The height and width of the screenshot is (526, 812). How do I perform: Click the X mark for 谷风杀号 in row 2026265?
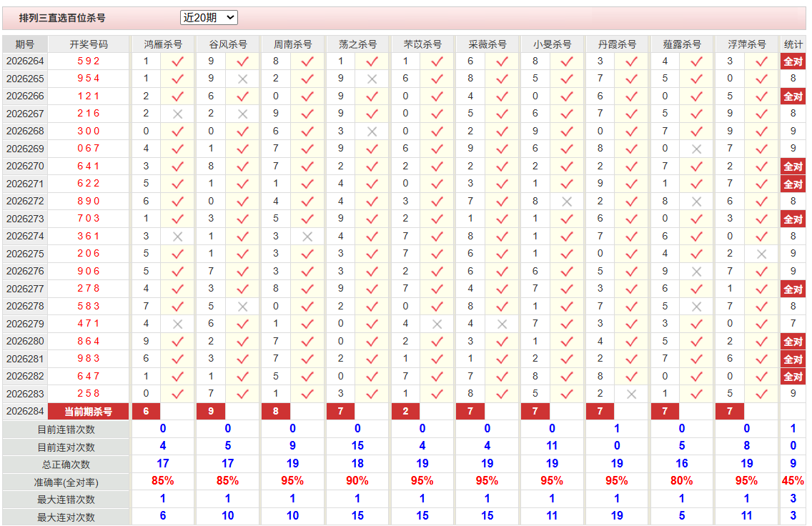point(242,79)
